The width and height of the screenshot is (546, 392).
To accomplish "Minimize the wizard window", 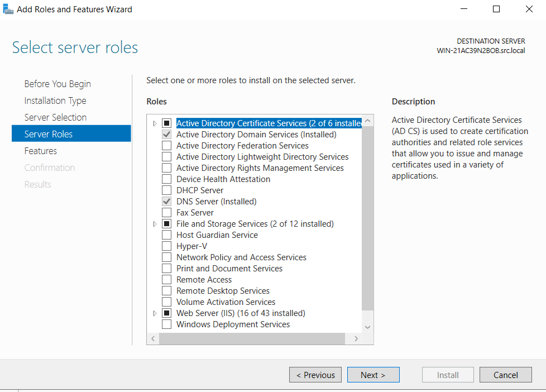I will [464, 9].
